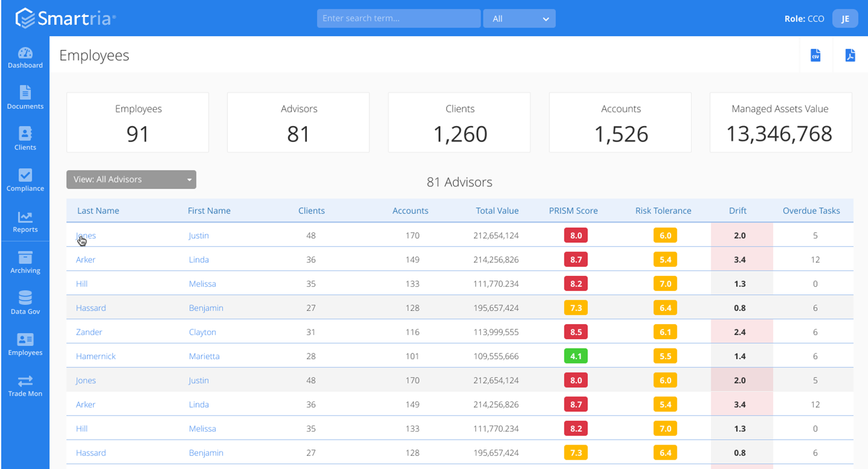Click drift value 1.4
The height and width of the screenshot is (469, 868).
coord(740,356)
